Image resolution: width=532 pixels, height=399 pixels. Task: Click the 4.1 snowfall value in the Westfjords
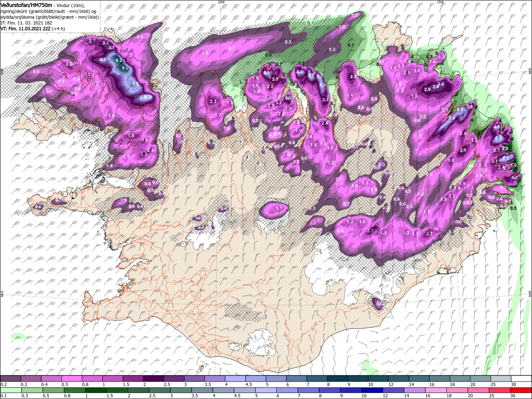[x=103, y=60]
